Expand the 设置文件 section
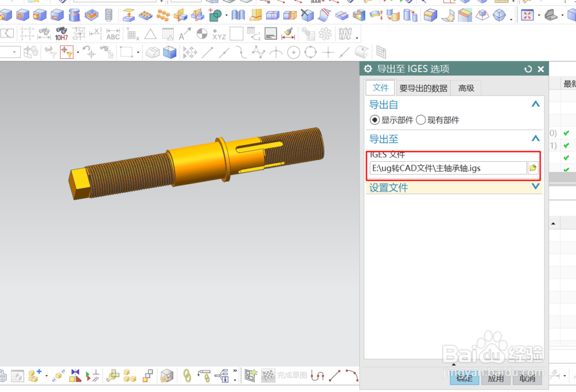Image resolution: width=576 pixels, height=392 pixels. point(536,187)
